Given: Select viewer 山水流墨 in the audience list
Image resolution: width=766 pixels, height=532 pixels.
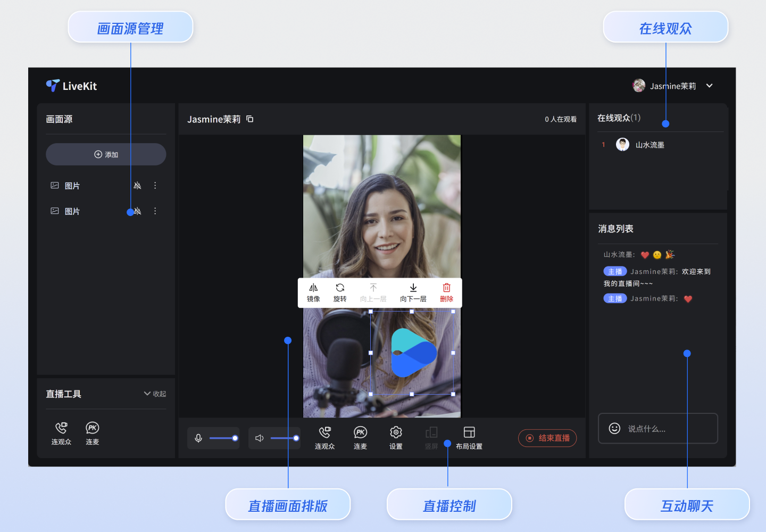Looking at the screenshot, I should click(650, 145).
